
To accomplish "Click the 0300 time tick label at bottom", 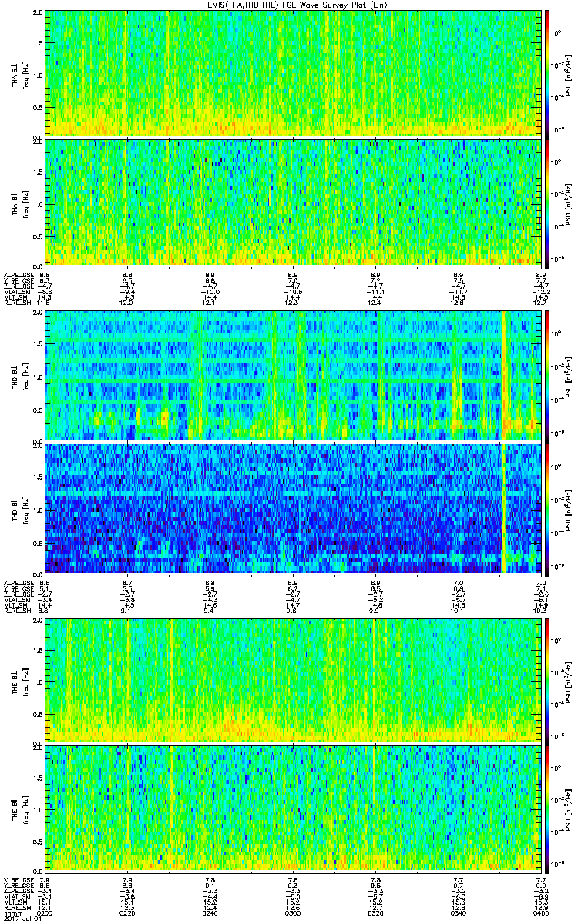I will (293, 912).
